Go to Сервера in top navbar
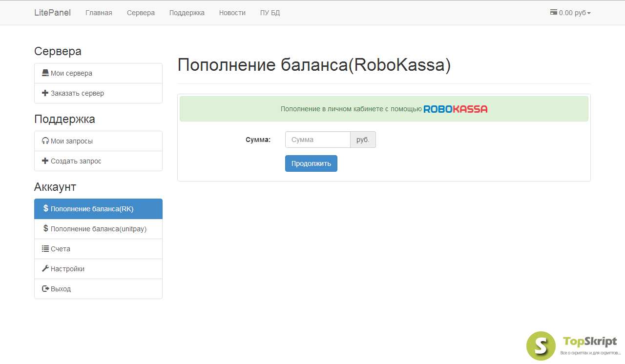 (x=141, y=13)
